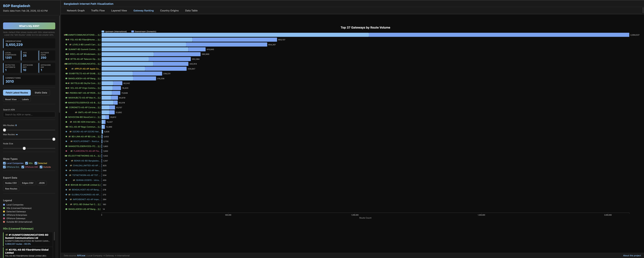Click the blue Local Companies dot in the Legend
644x258 pixels.
(4, 205)
